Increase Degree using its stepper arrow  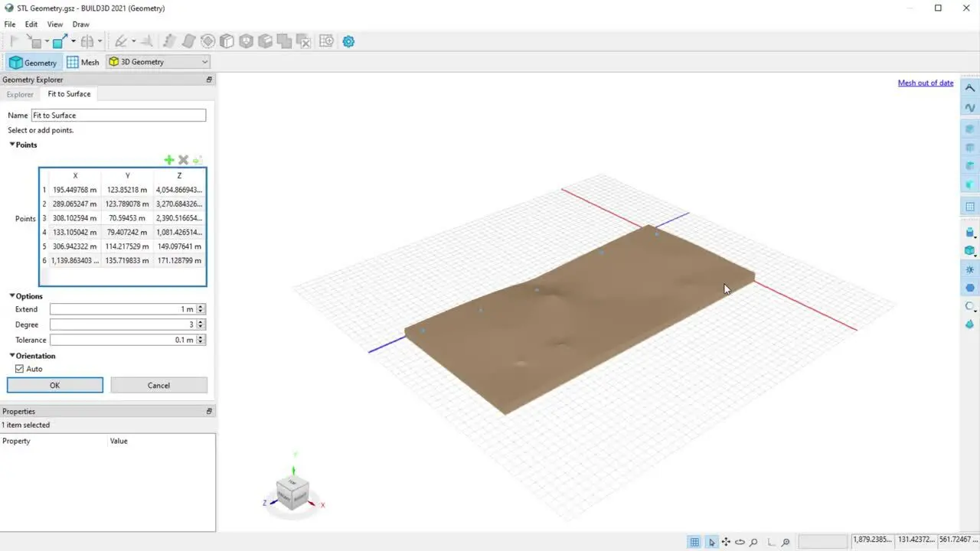point(201,321)
